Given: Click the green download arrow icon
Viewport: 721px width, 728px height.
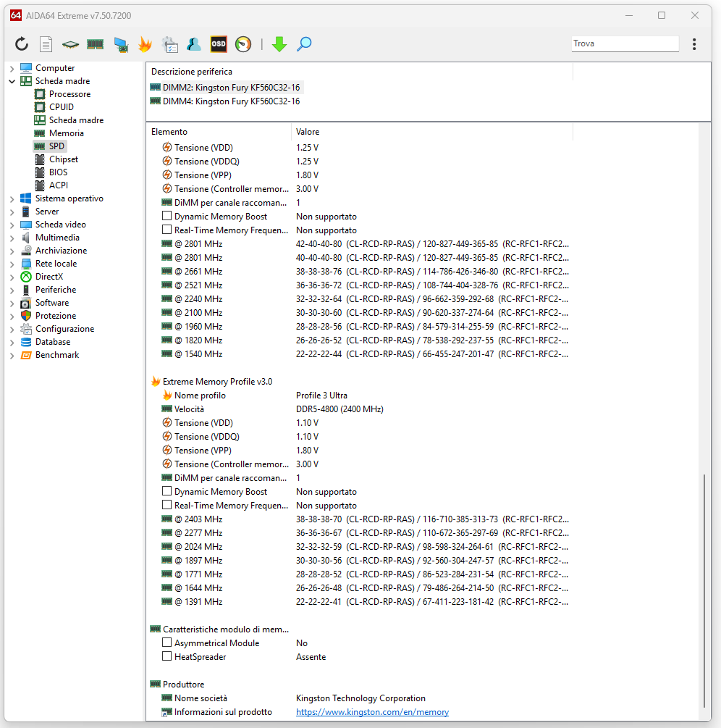Looking at the screenshot, I should (279, 44).
